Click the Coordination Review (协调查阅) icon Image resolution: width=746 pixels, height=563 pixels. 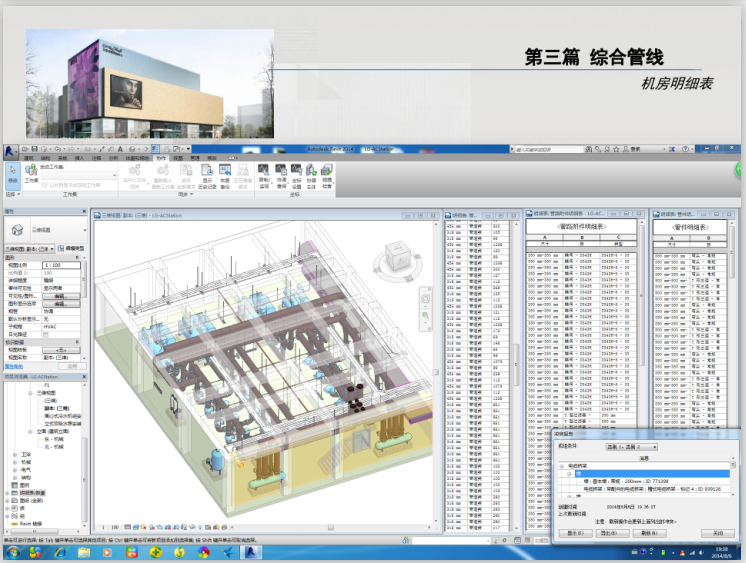[x=282, y=174]
